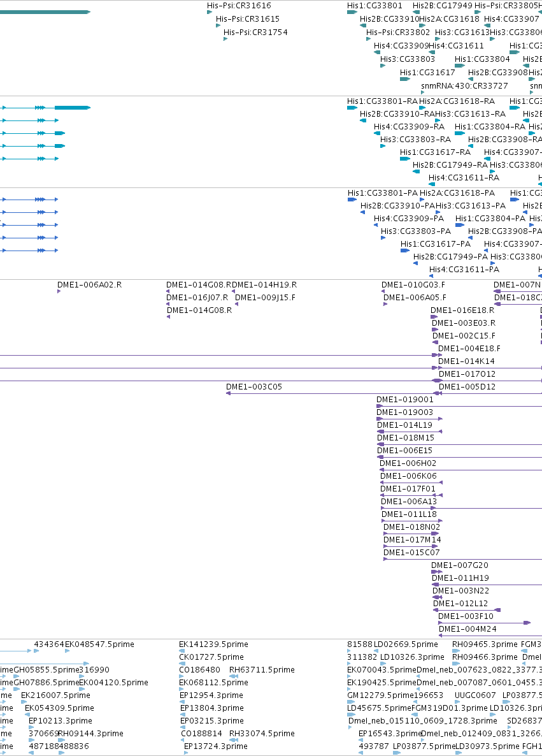
Task: Select the His-Psi:CR33802 gene label
Action: 398,33
